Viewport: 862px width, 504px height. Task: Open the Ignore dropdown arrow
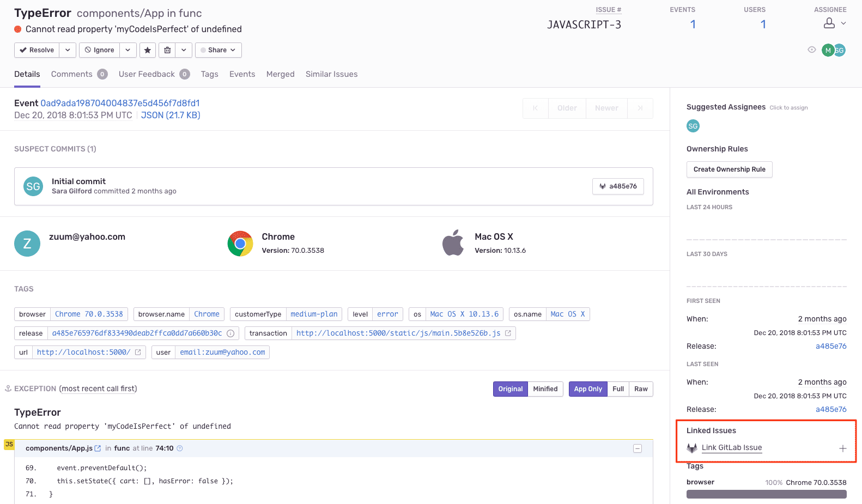click(x=128, y=50)
